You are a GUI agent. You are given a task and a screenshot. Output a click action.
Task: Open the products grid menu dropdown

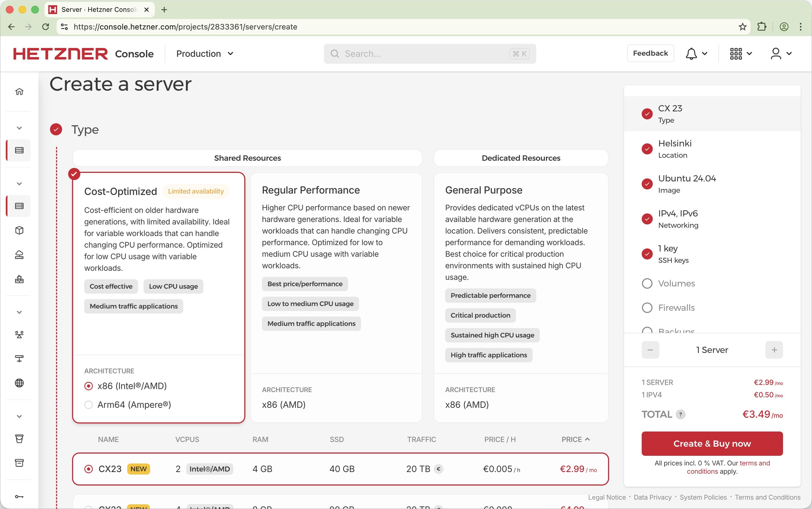point(740,53)
